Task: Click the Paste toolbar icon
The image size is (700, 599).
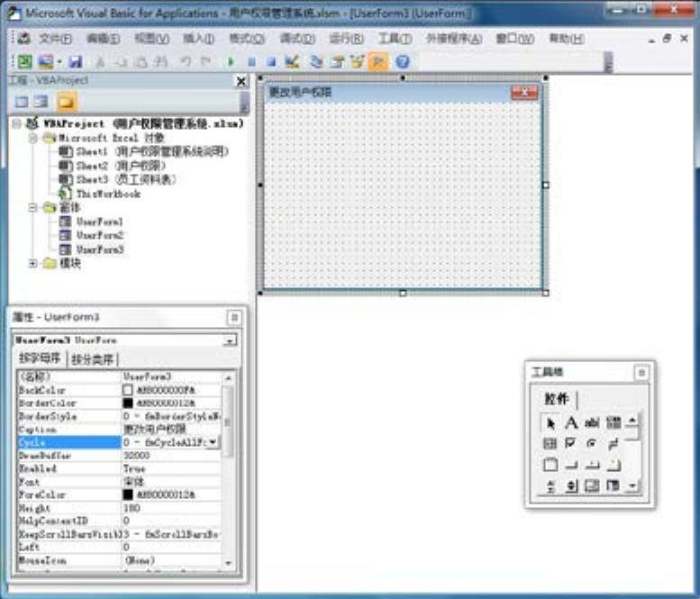Action: coord(141,61)
